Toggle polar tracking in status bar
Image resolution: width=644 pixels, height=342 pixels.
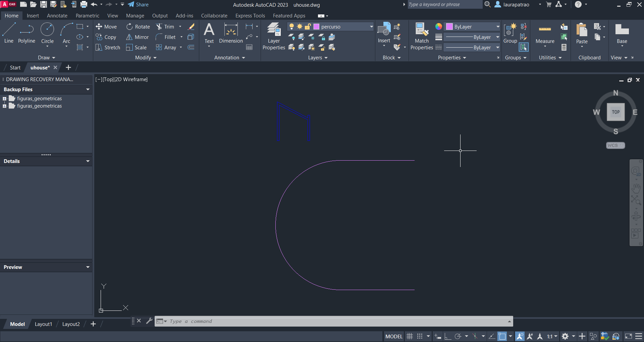point(458,336)
